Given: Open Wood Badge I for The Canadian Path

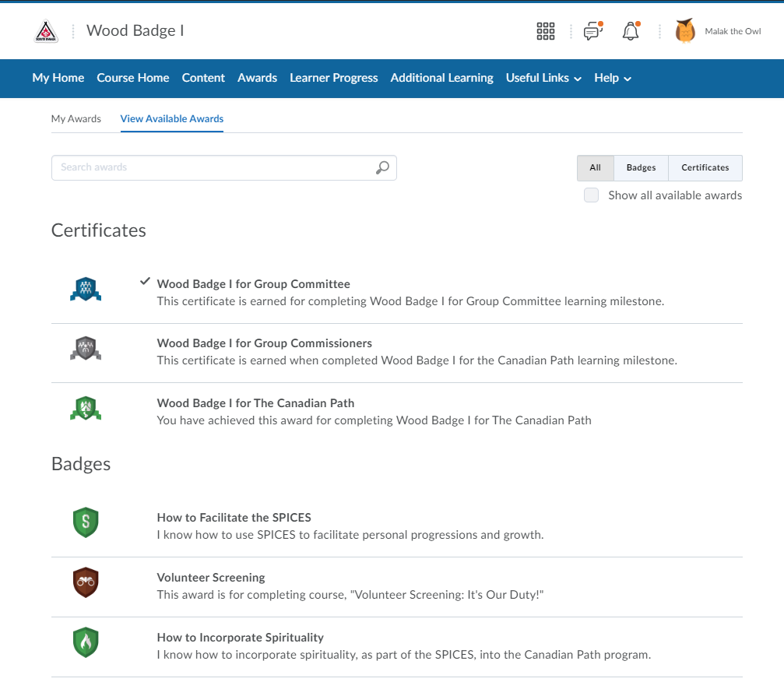Looking at the screenshot, I should click(x=255, y=403).
